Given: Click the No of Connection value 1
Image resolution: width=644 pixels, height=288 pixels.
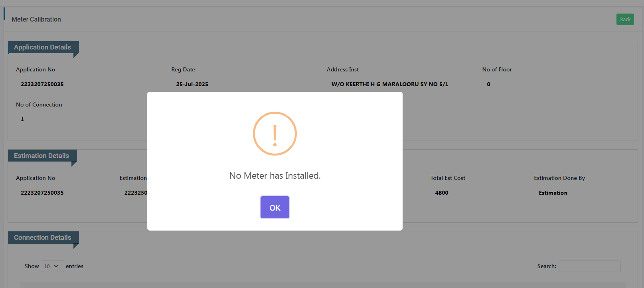Looking at the screenshot, I should coord(22,119).
